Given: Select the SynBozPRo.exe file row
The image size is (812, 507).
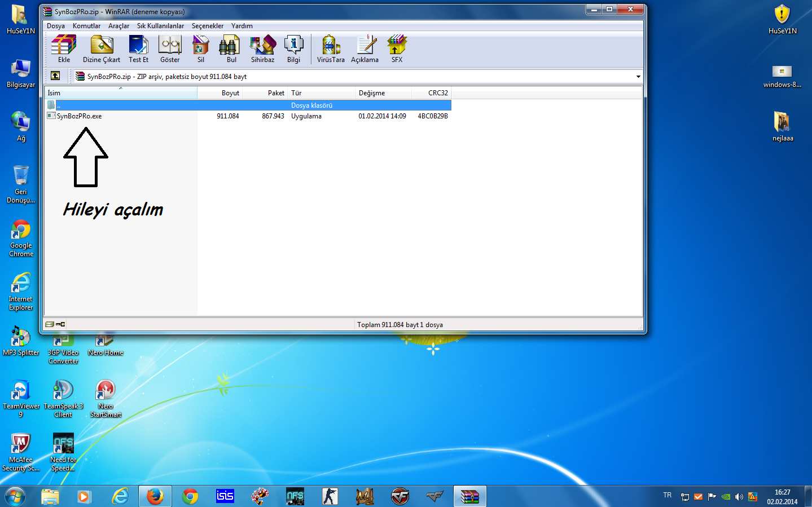Looking at the screenshot, I should (248, 116).
